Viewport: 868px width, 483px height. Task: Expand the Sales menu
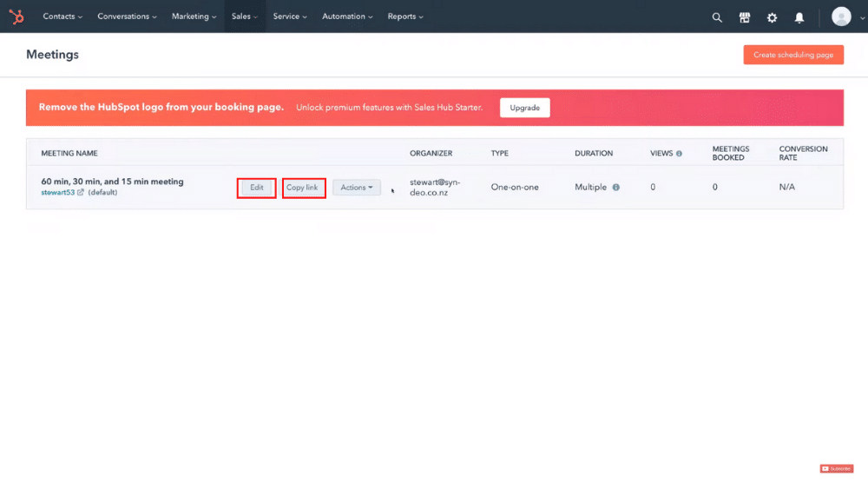(x=245, y=17)
